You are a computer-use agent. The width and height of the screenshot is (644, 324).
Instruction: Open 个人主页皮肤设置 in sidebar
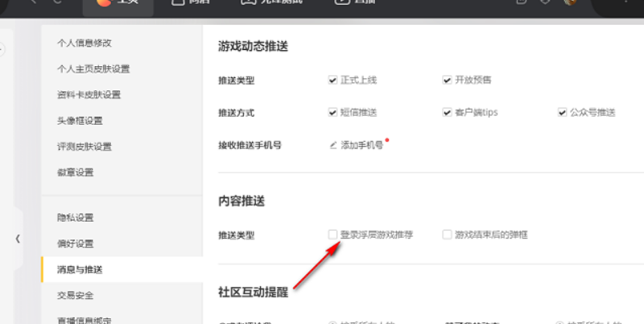[x=93, y=69]
